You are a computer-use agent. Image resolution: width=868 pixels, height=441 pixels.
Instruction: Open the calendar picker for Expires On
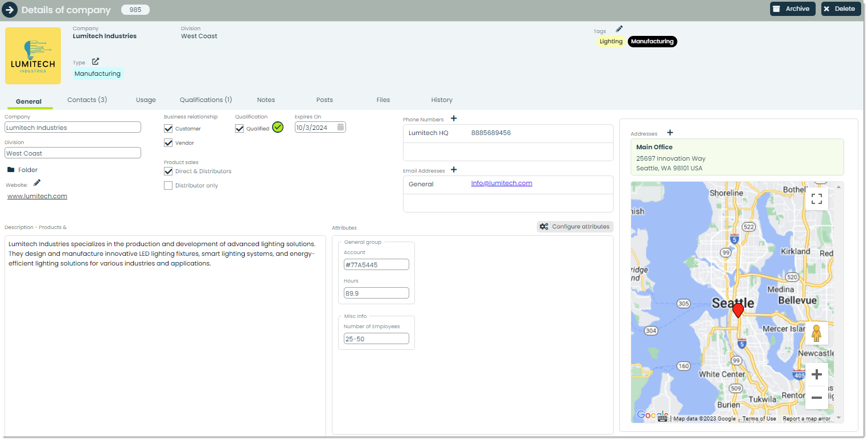point(340,128)
